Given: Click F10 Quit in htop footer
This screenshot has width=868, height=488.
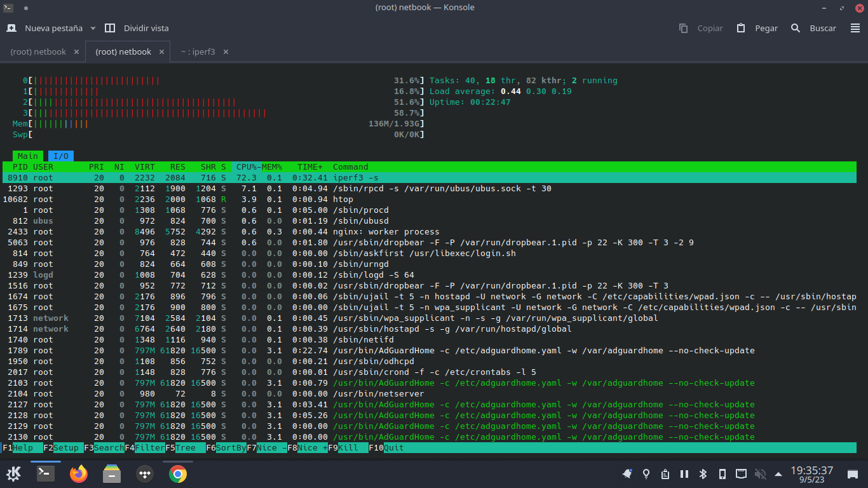Looking at the screenshot, I should [x=386, y=447].
